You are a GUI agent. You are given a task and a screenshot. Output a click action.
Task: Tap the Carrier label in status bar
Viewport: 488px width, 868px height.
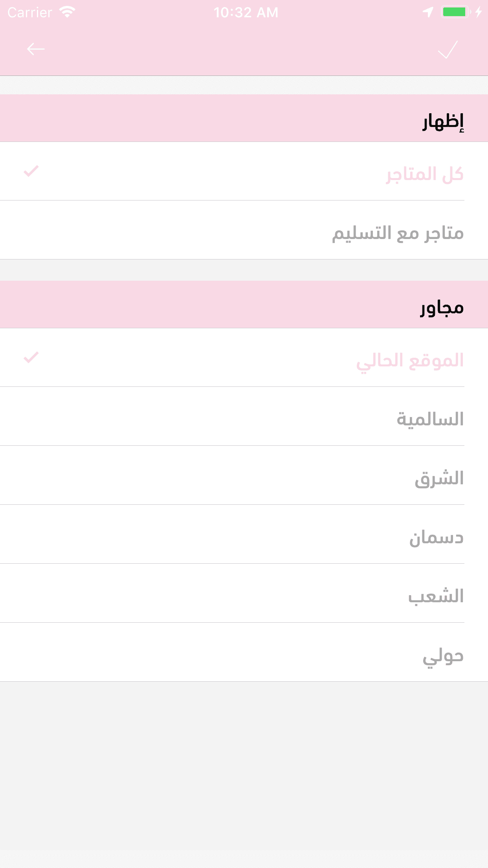[x=30, y=13]
